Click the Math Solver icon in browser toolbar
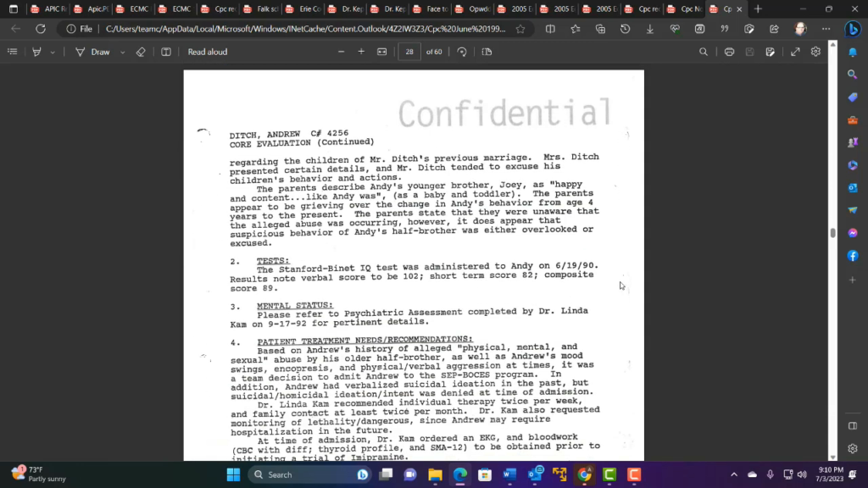The width and height of the screenshot is (868, 488). click(699, 29)
